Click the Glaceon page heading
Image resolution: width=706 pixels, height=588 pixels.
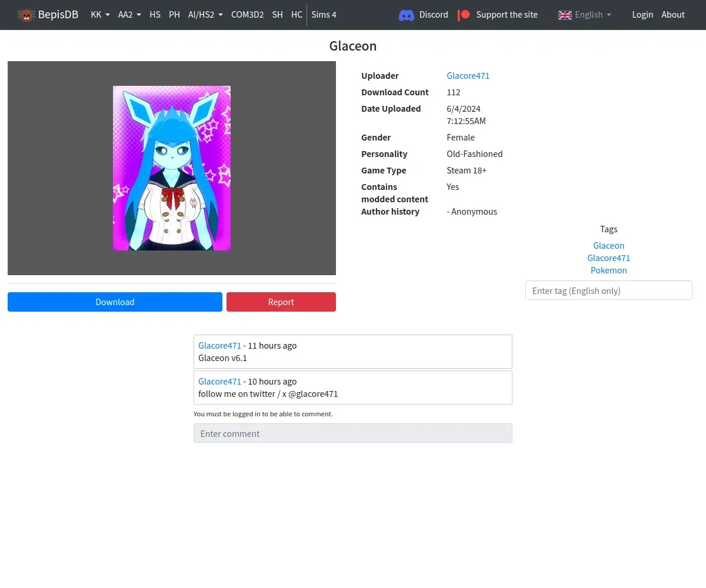tap(353, 46)
